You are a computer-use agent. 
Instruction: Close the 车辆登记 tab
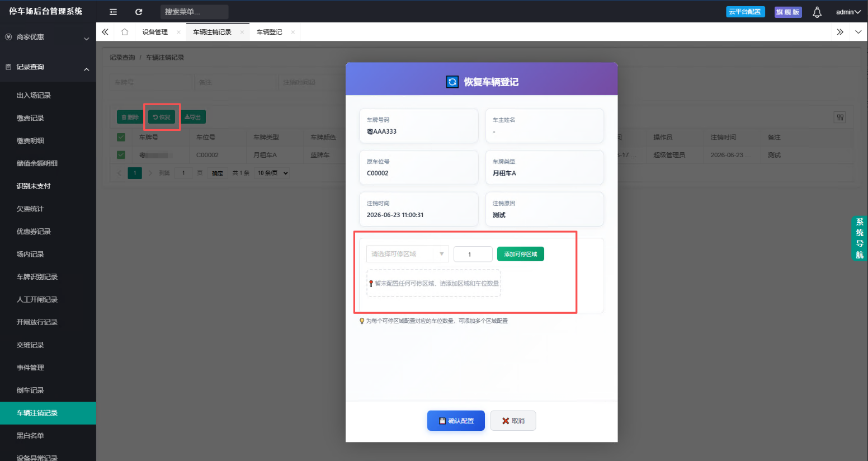click(293, 32)
